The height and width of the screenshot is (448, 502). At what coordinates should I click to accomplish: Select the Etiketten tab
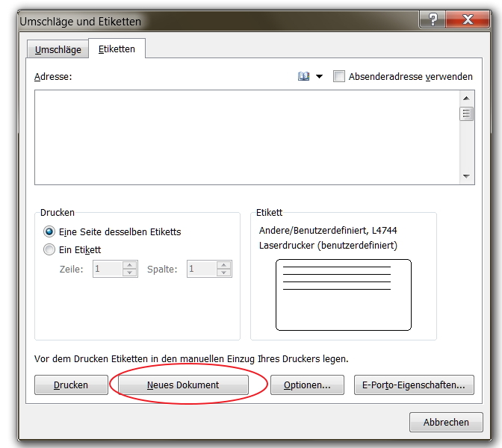click(117, 49)
